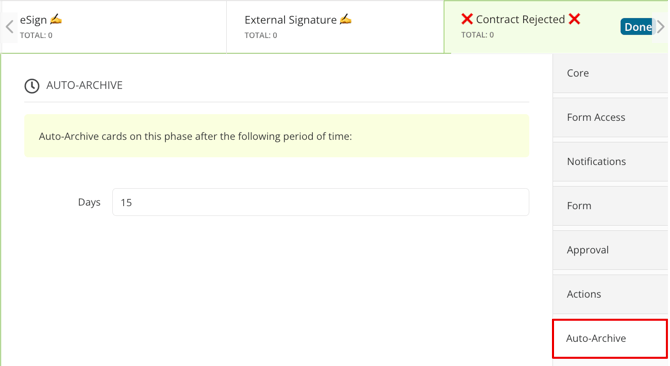Screen dimensions: 670x366
Task: Go to next phases with right chevron
Action: coord(661,27)
